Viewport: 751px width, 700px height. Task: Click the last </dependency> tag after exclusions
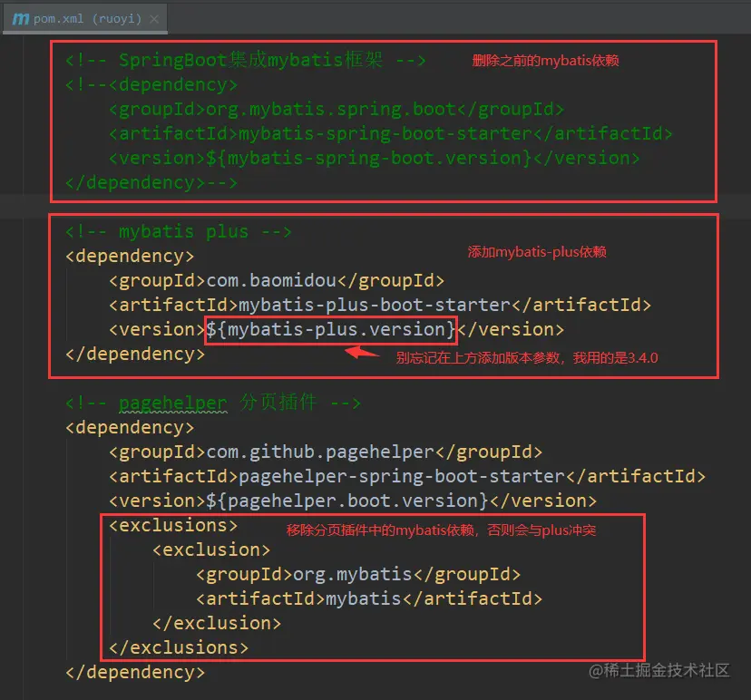[135, 672]
